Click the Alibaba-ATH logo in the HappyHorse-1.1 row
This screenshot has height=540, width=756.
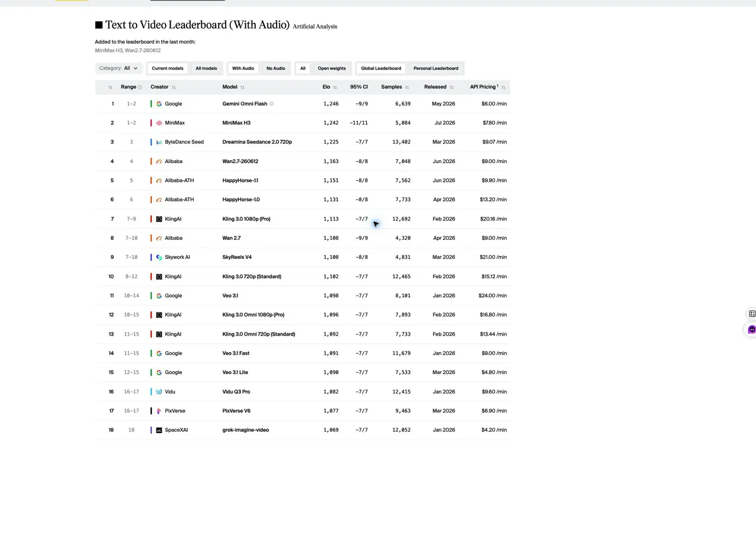click(x=159, y=181)
